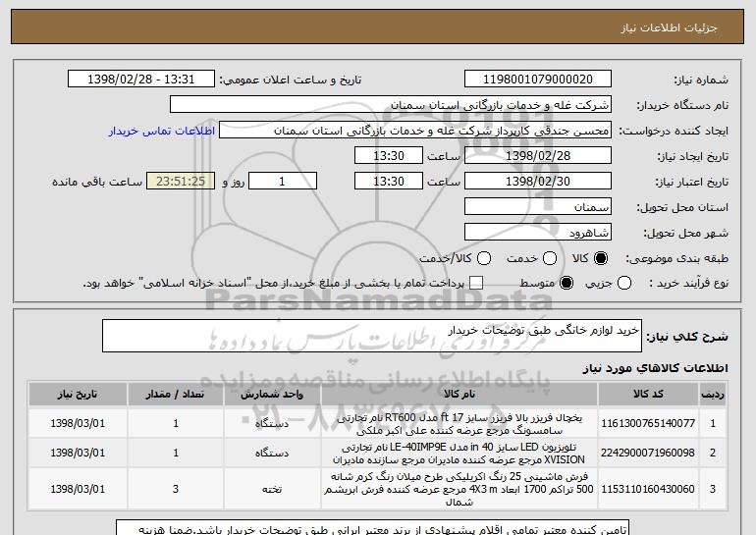
Task: Choose the جزیی purchase type radio
Action: (x=623, y=283)
